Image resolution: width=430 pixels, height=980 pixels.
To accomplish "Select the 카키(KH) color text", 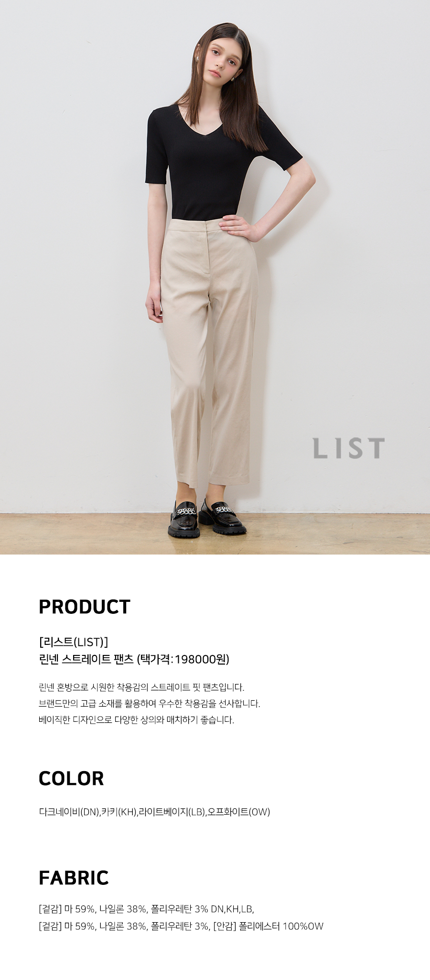I will tap(119, 812).
